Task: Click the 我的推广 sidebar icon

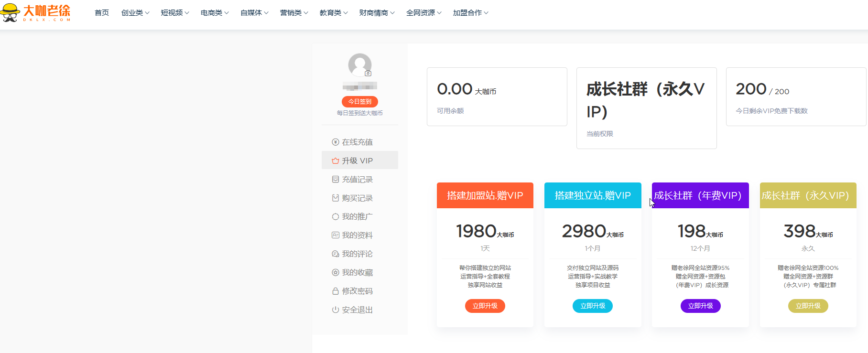Action: click(x=336, y=216)
